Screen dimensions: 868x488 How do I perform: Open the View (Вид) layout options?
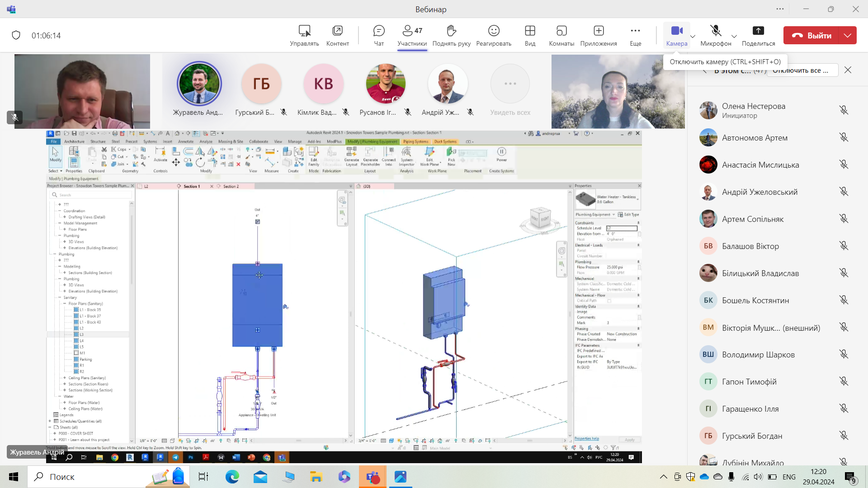[530, 35]
